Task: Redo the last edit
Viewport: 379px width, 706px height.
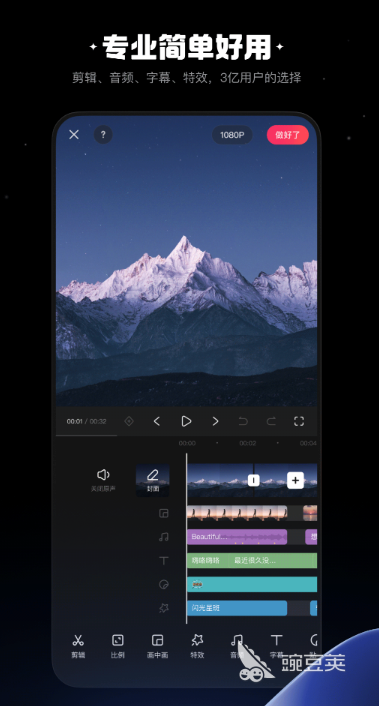Action: pyautogui.click(x=271, y=421)
